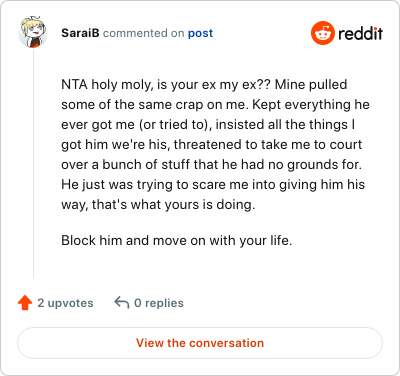Open the SaraiB username profile
Screen dimensions: 400x376
coord(80,33)
